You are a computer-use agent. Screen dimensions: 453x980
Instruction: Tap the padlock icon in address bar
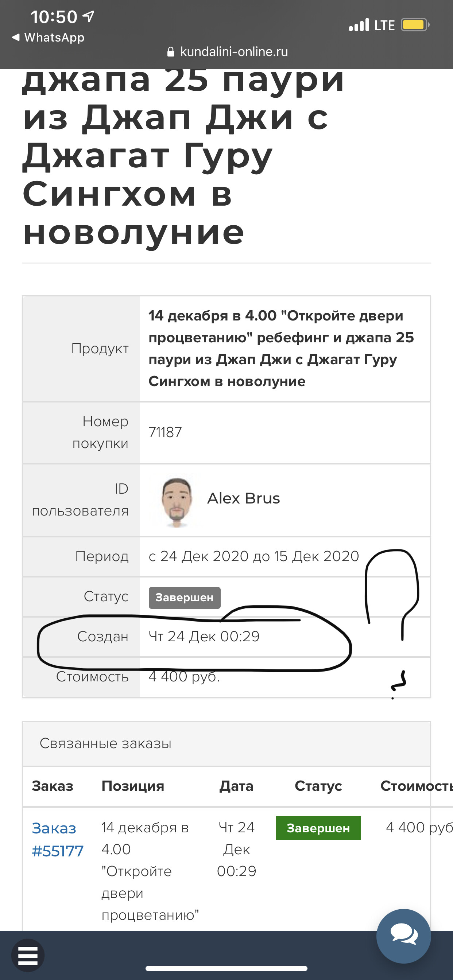[171, 52]
